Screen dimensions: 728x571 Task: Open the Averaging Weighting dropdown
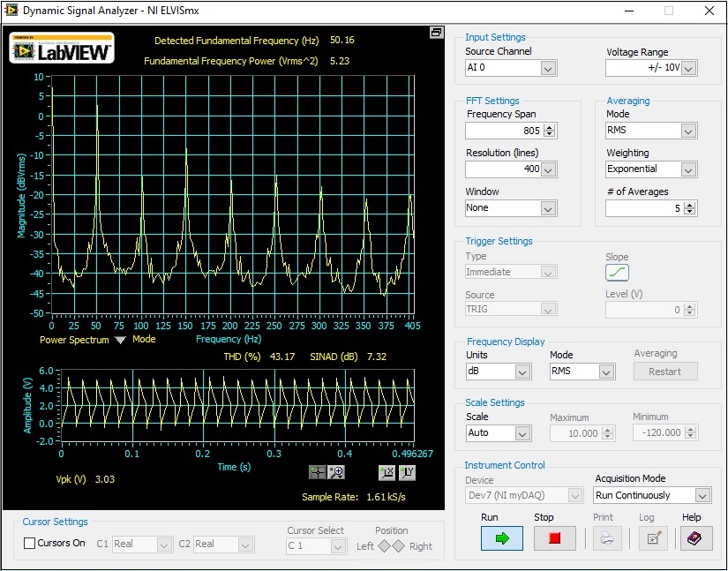[688, 169]
